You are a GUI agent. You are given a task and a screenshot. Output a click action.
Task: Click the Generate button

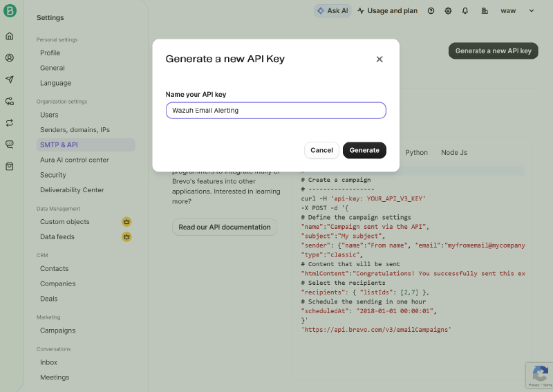click(364, 150)
